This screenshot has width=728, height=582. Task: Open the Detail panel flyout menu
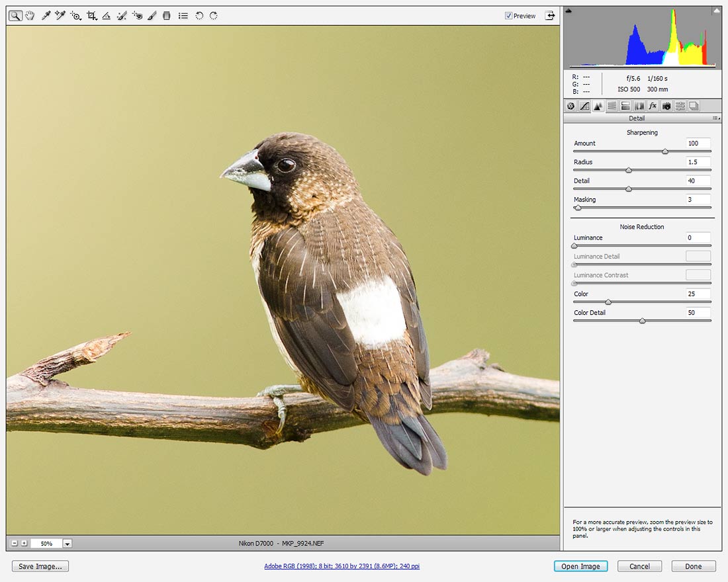pos(715,118)
